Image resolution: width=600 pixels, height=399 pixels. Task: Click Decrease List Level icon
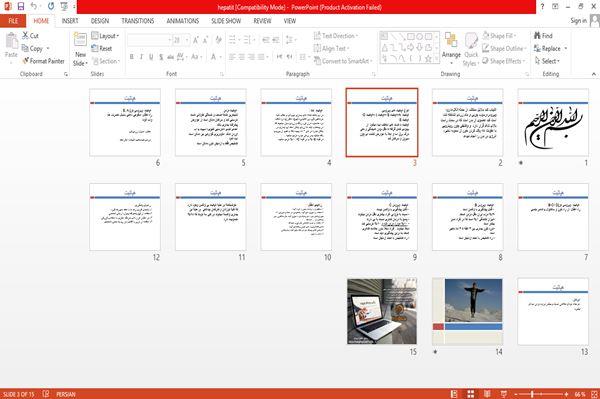266,40
